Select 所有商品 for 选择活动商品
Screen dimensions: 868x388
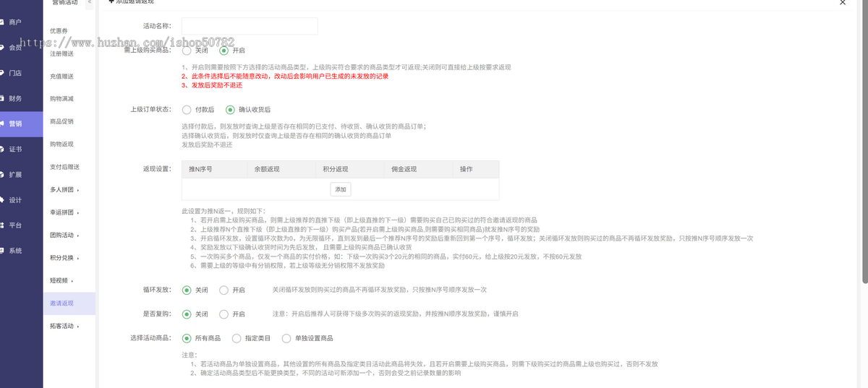202,338
